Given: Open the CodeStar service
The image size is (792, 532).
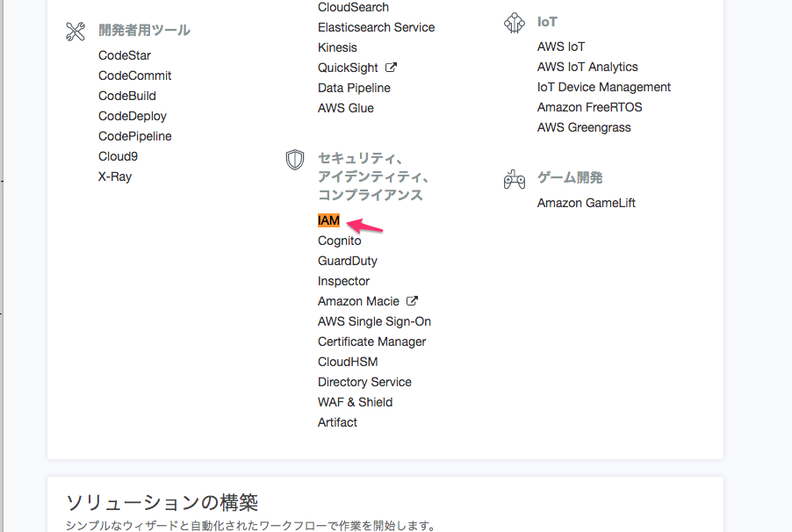Looking at the screenshot, I should pyautogui.click(x=125, y=55).
